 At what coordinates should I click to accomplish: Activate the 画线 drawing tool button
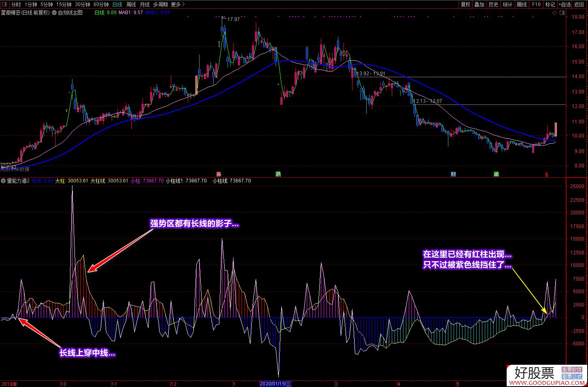pyautogui.click(x=522, y=4)
